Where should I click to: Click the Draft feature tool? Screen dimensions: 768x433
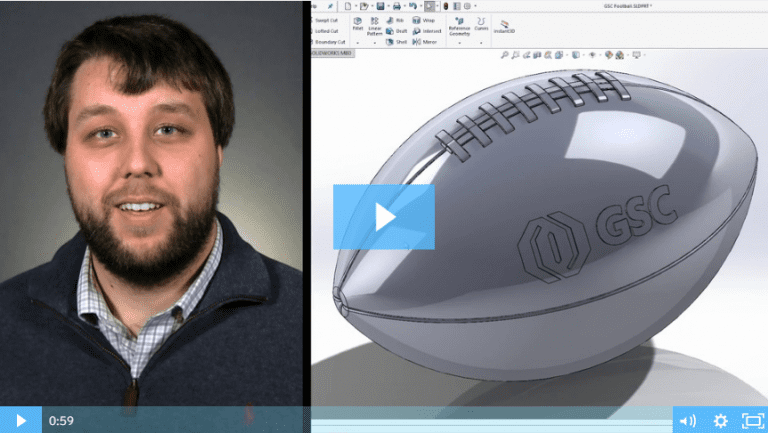point(395,30)
